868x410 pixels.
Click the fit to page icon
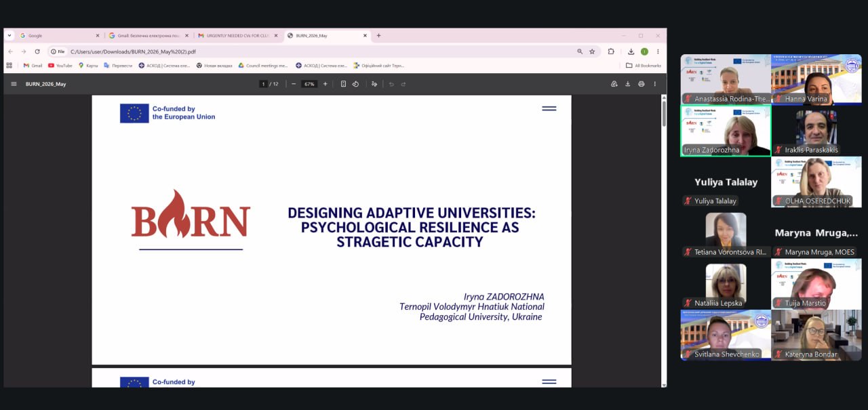coord(343,84)
